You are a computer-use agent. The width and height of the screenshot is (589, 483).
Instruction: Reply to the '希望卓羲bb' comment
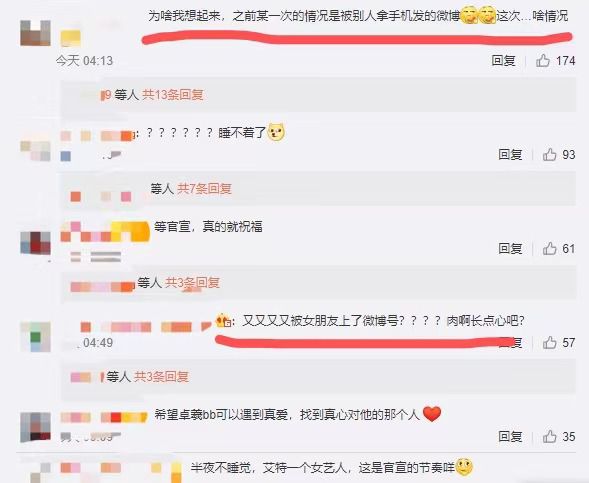click(510, 436)
